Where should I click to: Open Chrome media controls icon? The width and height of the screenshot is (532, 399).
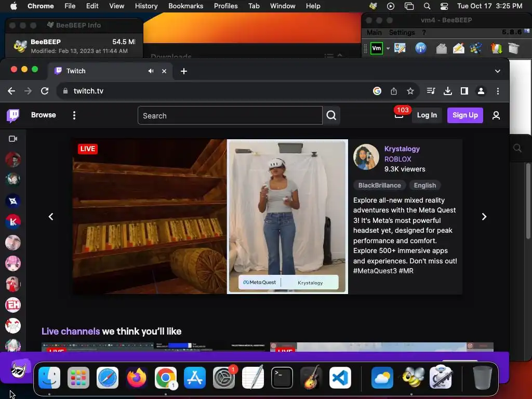tap(431, 91)
